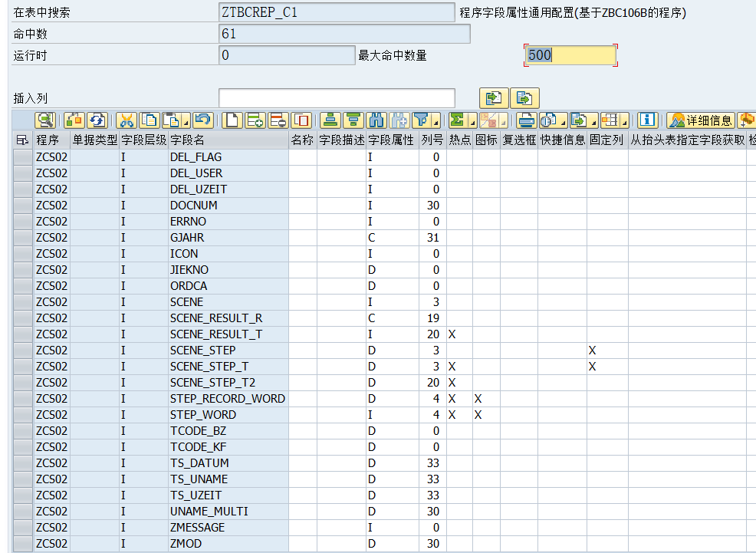The width and height of the screenshot is (756, 553).
Task: Click the 最大命中数量 field showing 500
Action: 570,55
